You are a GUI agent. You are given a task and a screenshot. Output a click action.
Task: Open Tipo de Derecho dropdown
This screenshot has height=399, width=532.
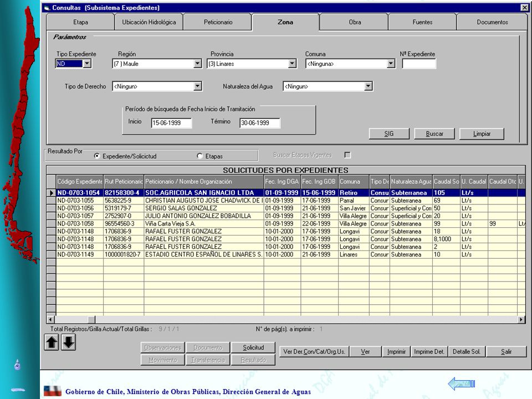click(x=197, y=86)
